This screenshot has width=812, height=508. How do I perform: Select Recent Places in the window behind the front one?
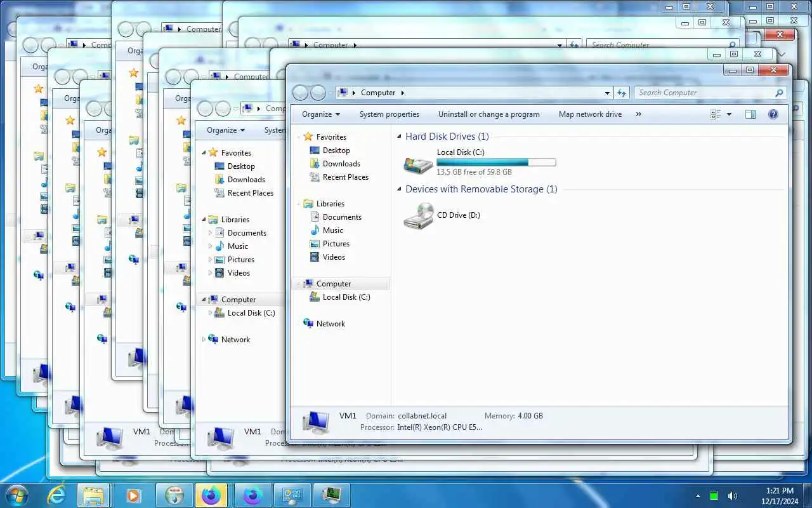pyautogui.click(x=251, y=193)
